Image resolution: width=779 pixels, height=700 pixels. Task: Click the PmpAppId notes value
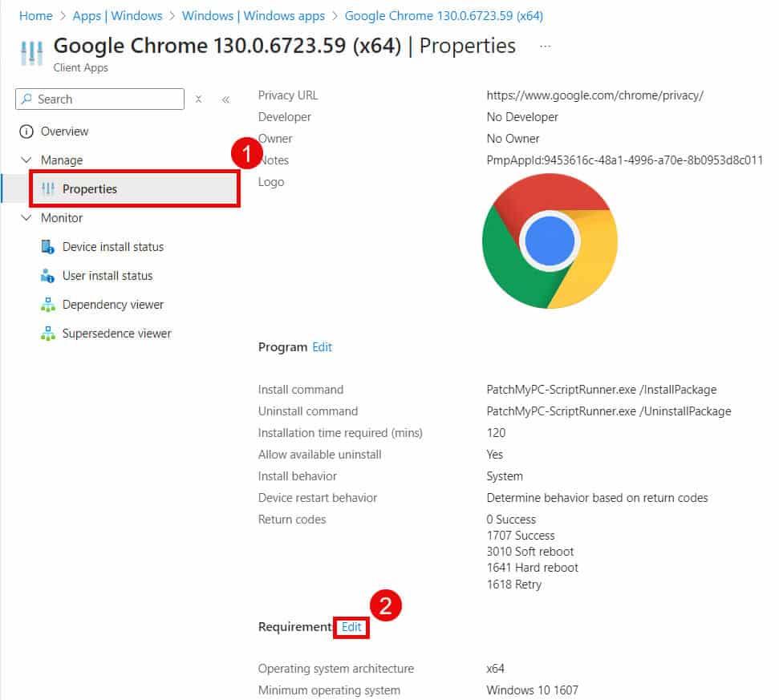tap(624, 160)
